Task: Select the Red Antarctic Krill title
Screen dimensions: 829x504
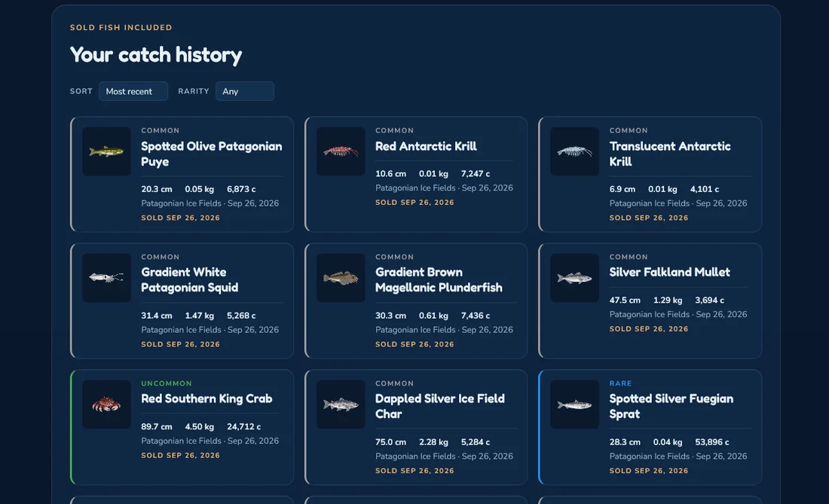Action: coord(426,146)
